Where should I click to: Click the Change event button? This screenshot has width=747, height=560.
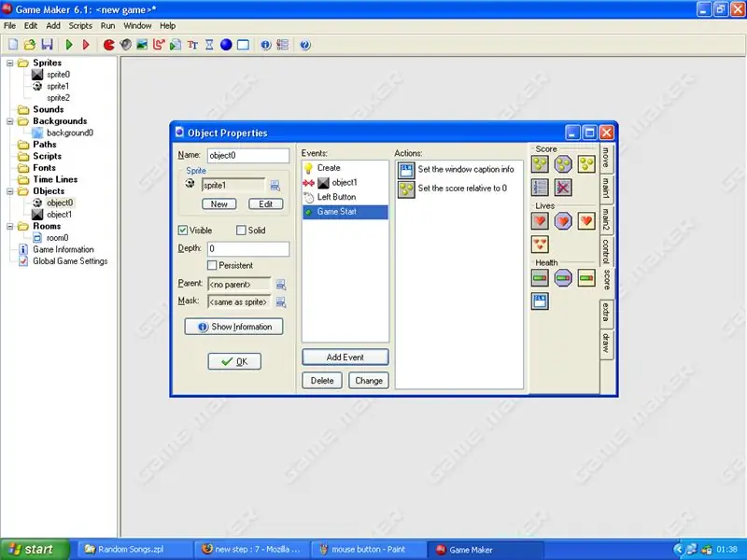click(x=369, y=381)
